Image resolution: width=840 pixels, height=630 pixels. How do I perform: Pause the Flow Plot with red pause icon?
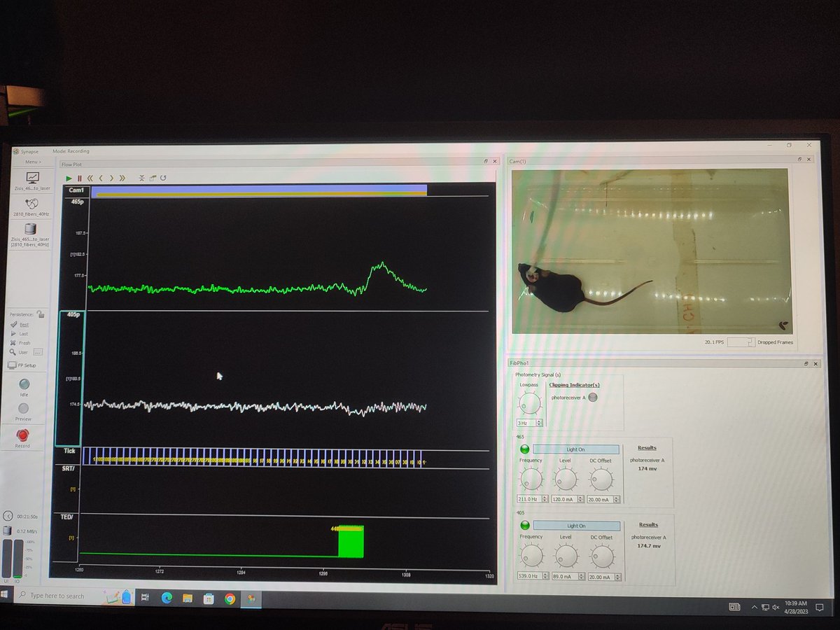(x=79, y=178)
